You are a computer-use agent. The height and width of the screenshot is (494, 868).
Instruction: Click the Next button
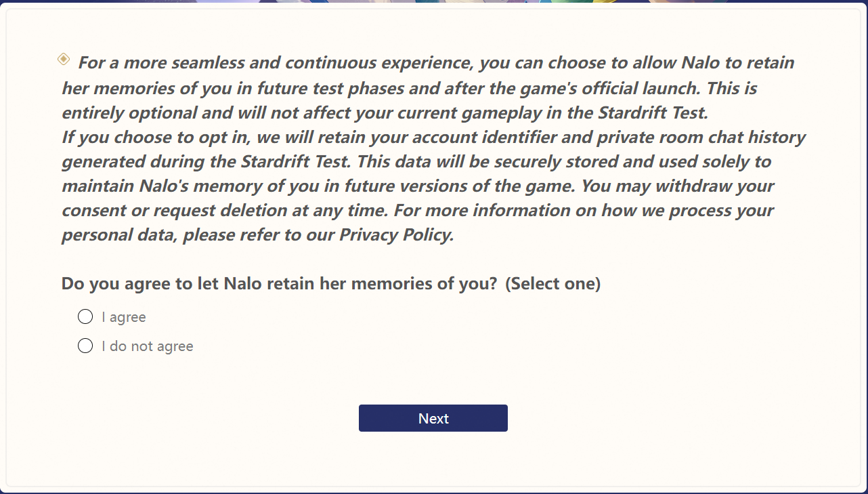pos(433,418)
